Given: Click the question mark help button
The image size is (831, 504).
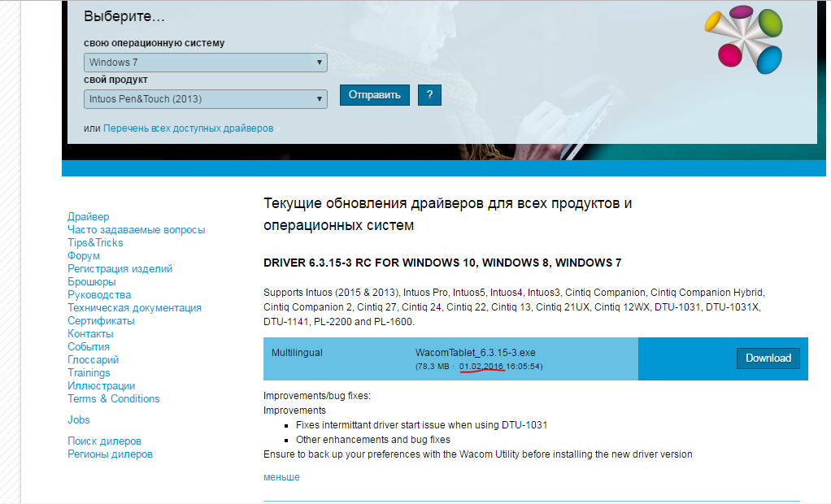Looking at the screenshot, I should click(430, 95).
